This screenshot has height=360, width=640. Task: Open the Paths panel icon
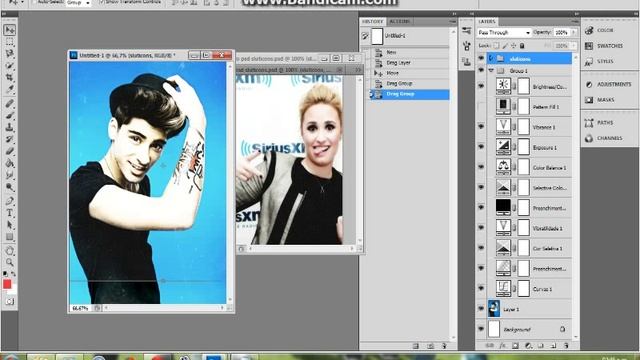[589, 123]
